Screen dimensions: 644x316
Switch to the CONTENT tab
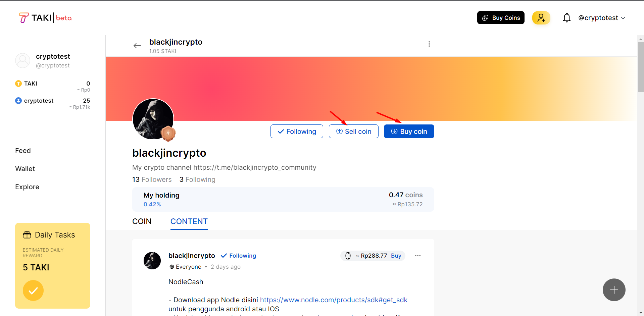[189, 221]
